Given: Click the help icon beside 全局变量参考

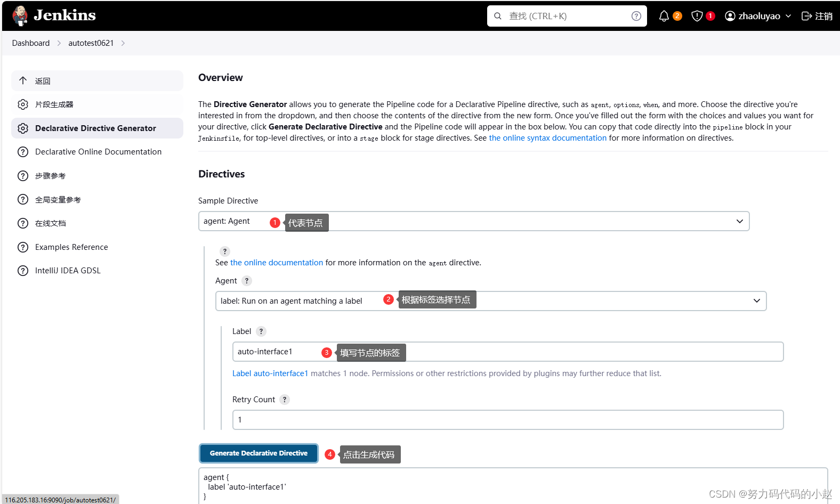Looking at the screenshot, I should [23, 199].
